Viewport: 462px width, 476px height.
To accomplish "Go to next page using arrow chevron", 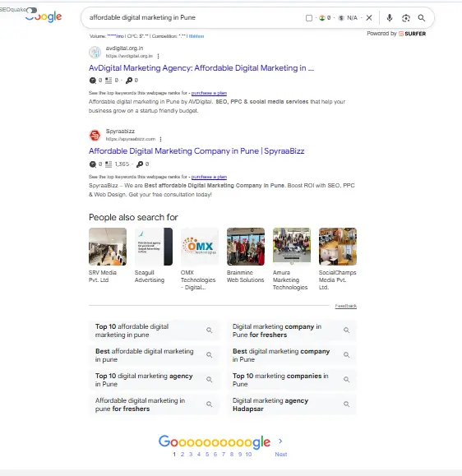I will coord(280,441).
